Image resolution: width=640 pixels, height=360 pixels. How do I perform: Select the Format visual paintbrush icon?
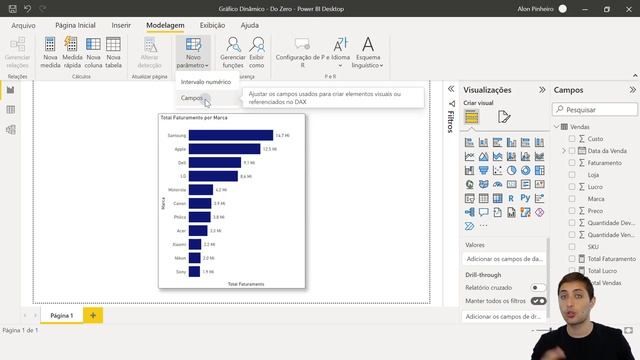[x=504, y=117]
